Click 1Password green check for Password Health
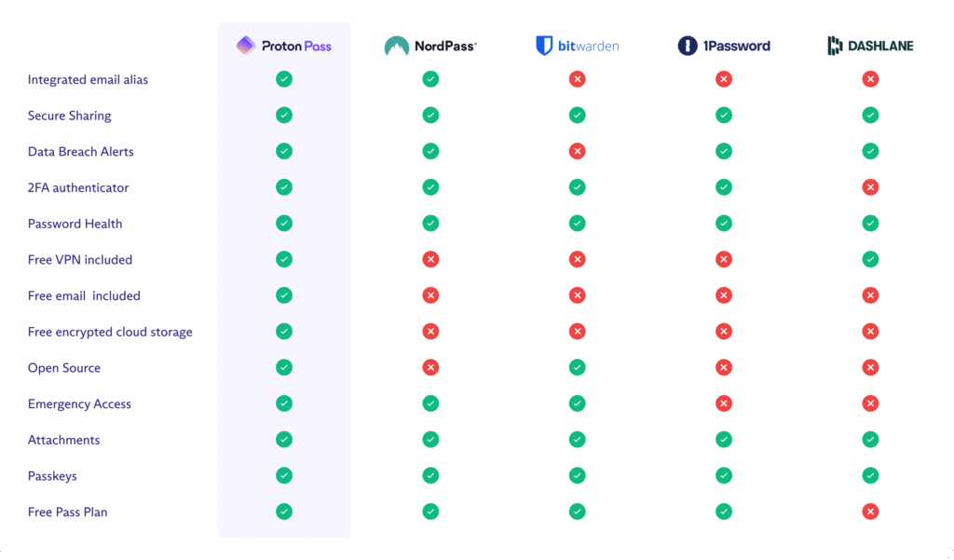 pos(724,224)
